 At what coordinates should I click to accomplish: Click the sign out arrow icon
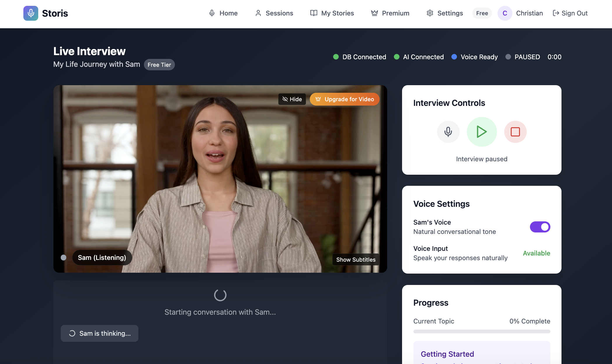tap(556, 13)
